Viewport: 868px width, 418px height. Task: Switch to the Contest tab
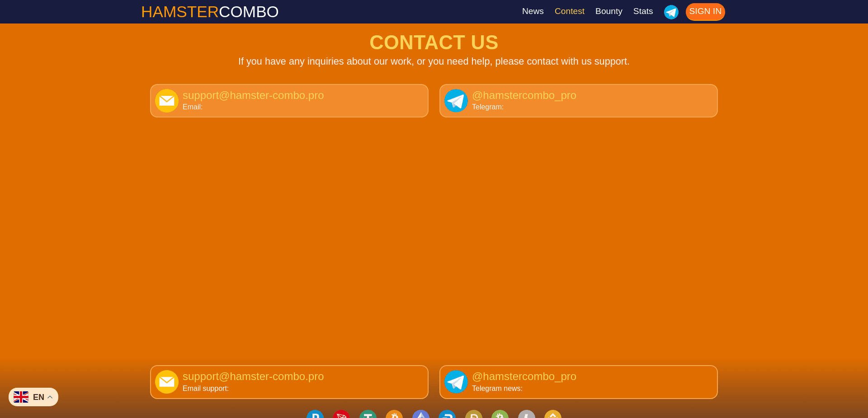[x=569, y=11]
